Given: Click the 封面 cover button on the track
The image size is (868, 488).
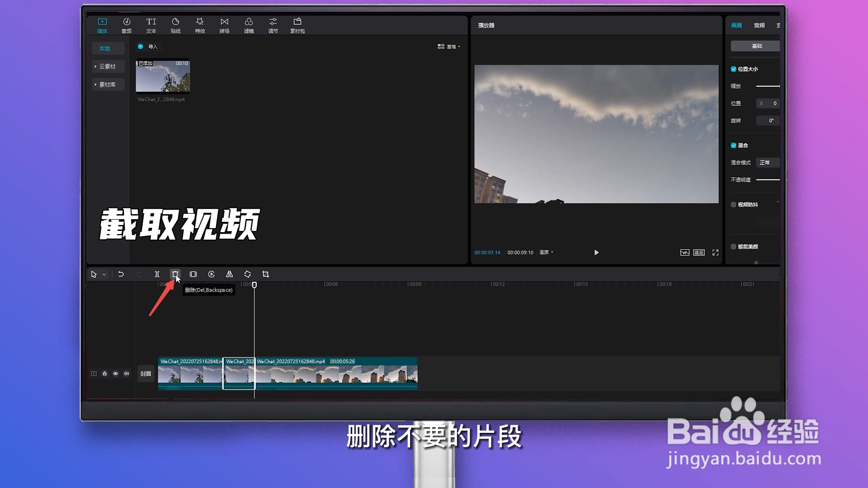Looking at the screenshot, I should point(146,374).
